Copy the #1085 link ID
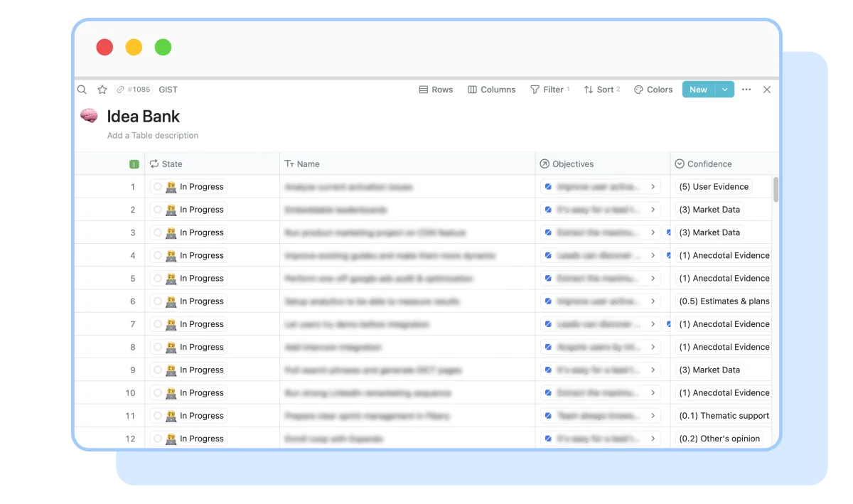Viewport: 853px width, 504px height. (x=133, y=90)
